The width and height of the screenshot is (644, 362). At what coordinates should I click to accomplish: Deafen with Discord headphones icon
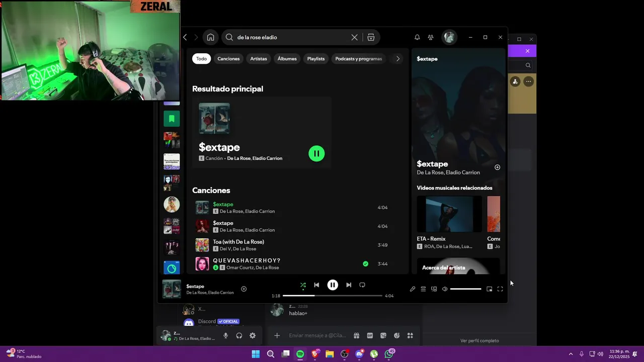pos(239,336)
